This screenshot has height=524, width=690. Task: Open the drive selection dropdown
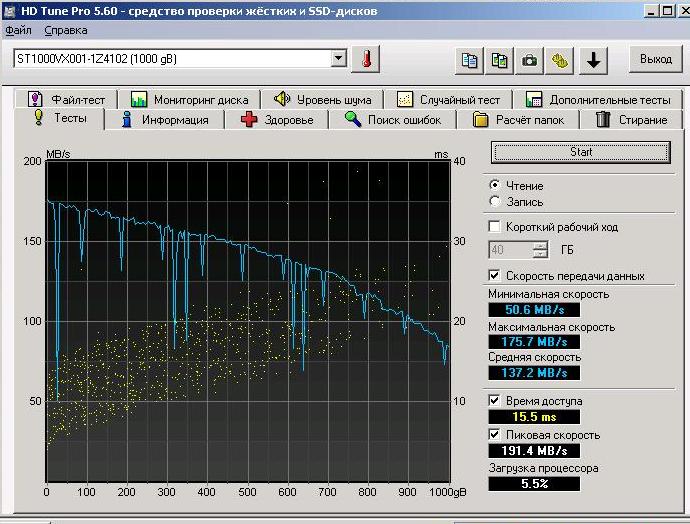click(338, 58)
